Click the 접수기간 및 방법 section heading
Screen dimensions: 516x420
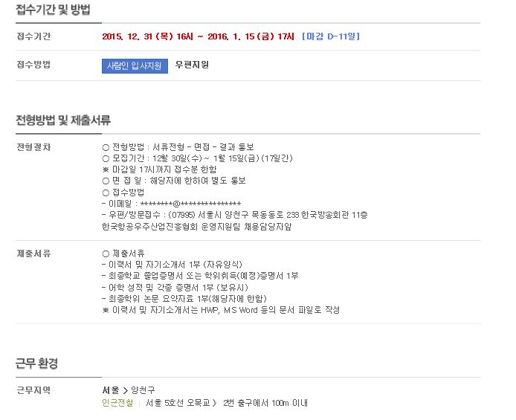(53, 9)
